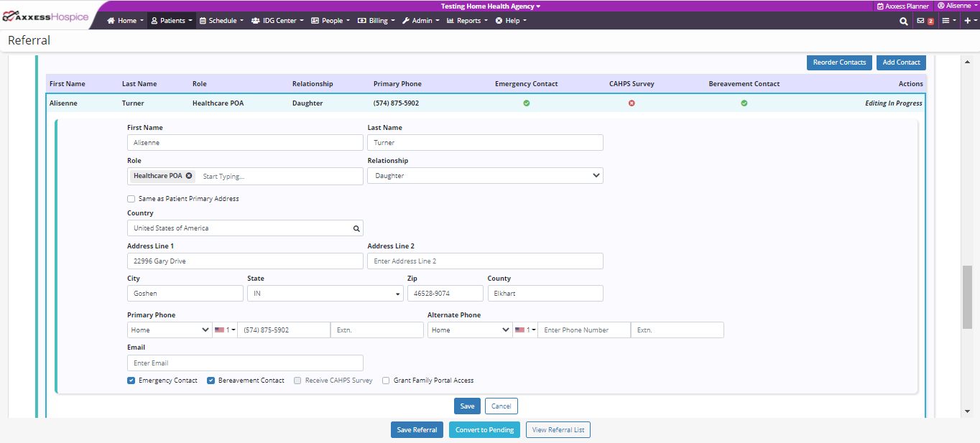Open Axxess Planner from top bar
This screenshot has height=443, width=980.
(x=902, y=6)
